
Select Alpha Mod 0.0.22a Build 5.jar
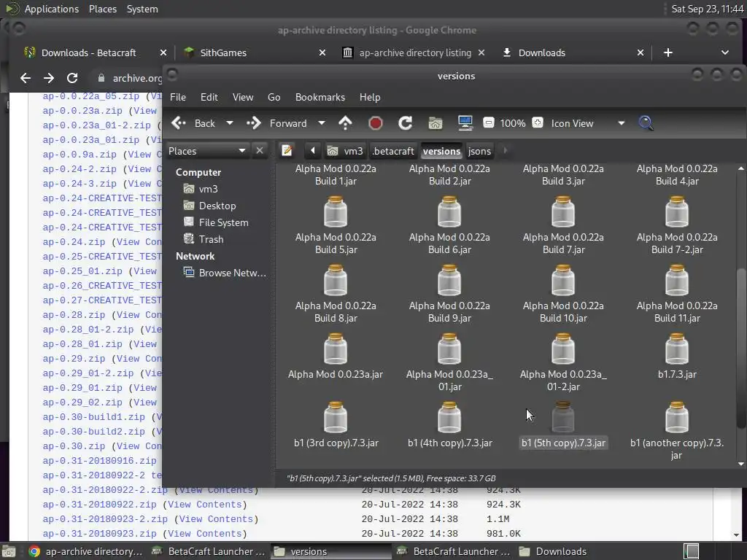coord(336,225)
